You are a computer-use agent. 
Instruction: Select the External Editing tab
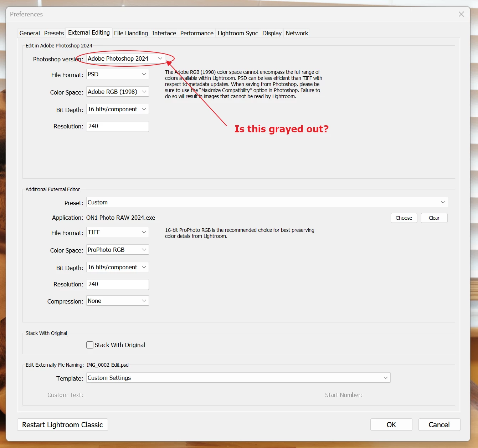click(x=89, y=32)
